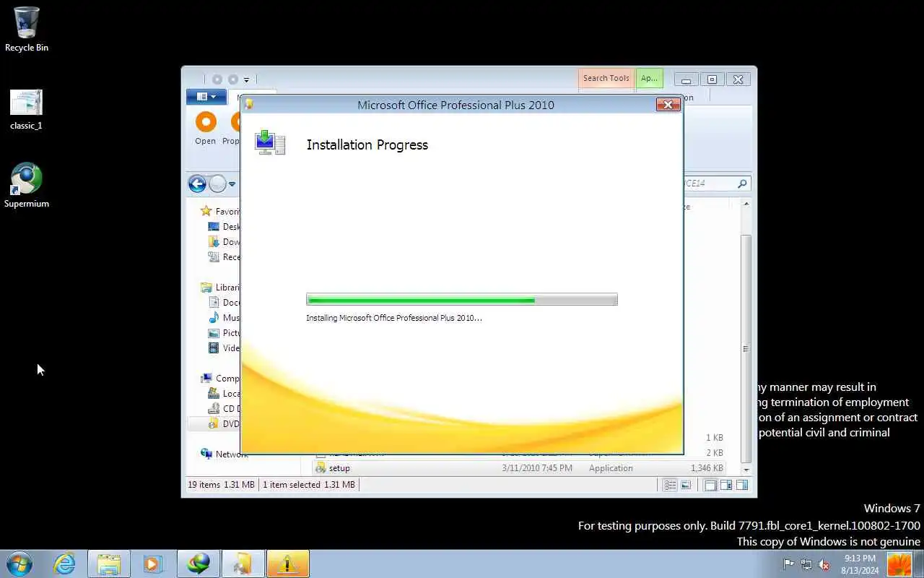Close the Office installer dialog

[x=668, y=105]
